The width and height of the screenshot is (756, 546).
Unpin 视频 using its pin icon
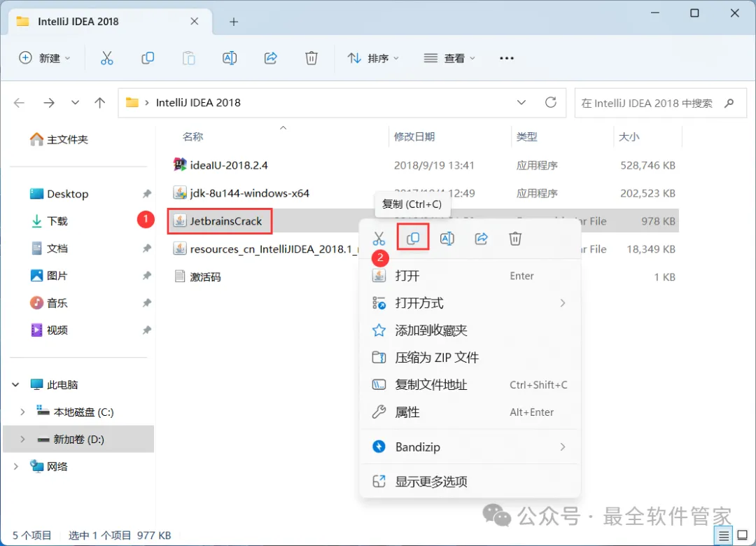click(146, 330)
